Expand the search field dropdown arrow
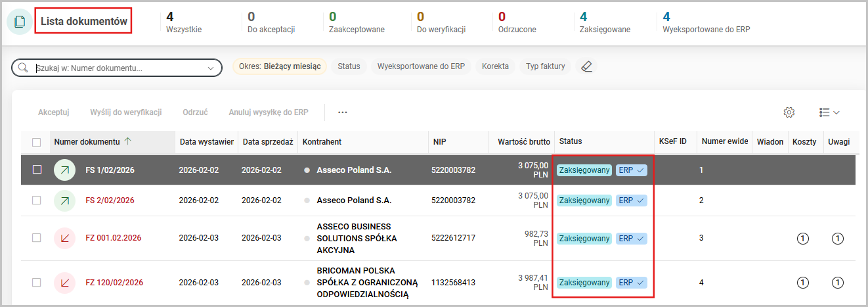 (x=211, y=68)
